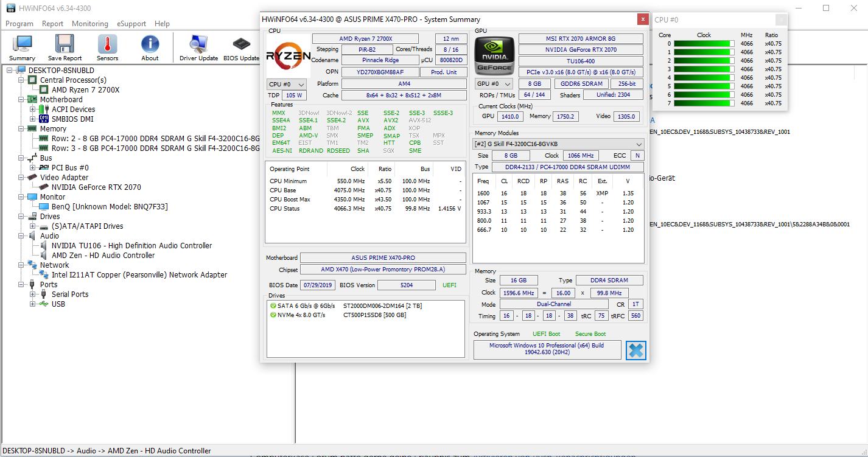The width and height of the screenshot is (868, 457).
Task: Select Intel I211AT network adapter item
Action: click(x=139, y=275)
